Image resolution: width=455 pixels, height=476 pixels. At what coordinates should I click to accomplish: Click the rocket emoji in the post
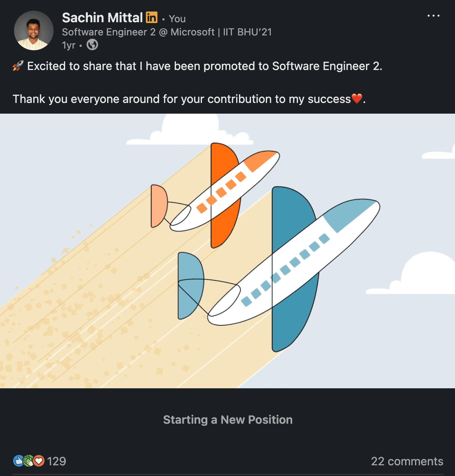(18, 66)
